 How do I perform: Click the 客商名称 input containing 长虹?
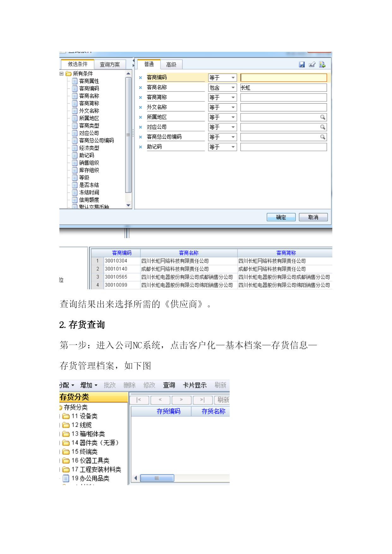(x=284, y=87)
